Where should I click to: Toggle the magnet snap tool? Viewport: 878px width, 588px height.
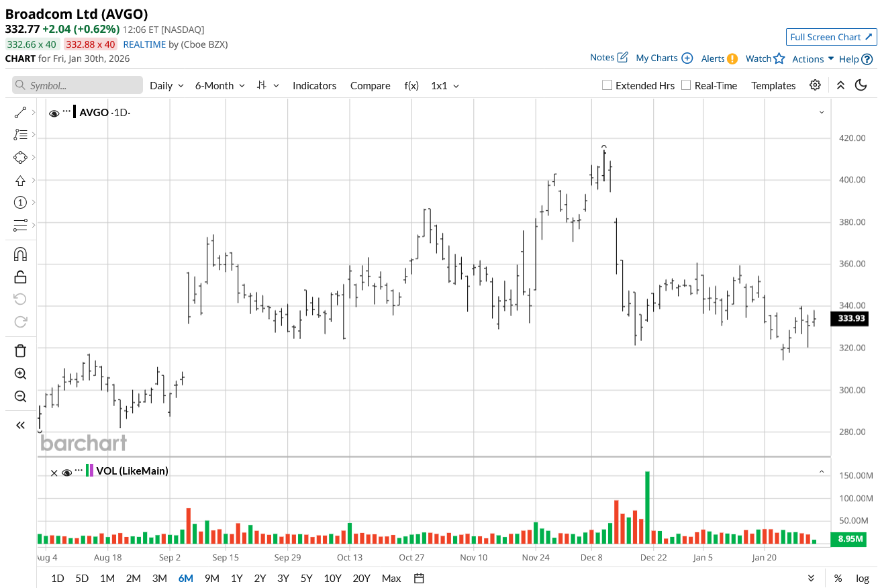point(20,254)
